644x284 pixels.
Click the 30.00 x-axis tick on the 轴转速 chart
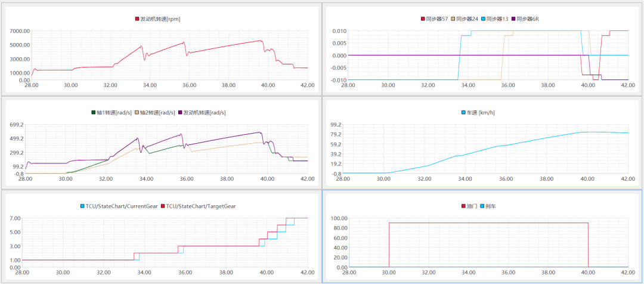click(x=65, y=179)
